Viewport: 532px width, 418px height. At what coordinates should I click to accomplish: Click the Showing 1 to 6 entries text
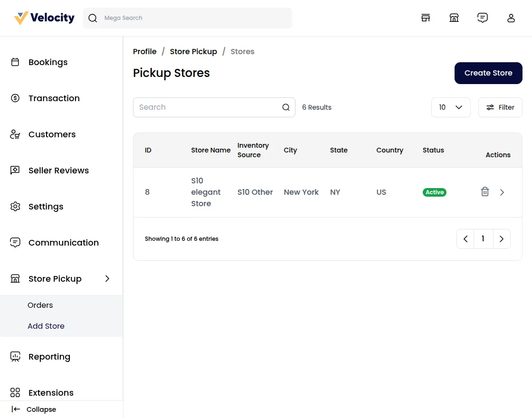point(181,239)
